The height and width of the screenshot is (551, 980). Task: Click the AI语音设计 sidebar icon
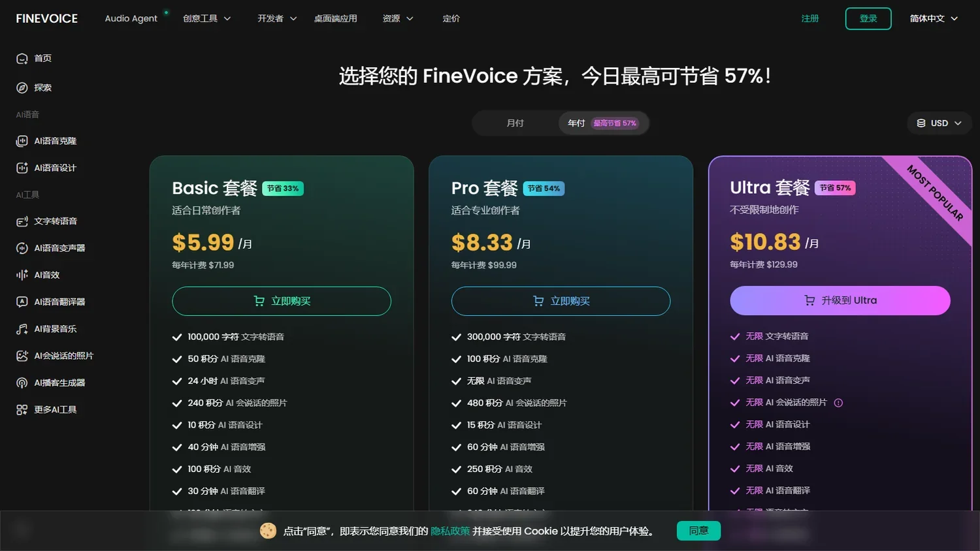[x=22, y=168]
